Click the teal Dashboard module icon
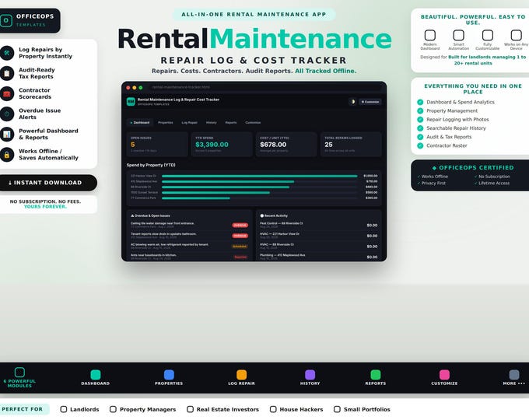This screenshot has height=420, width=529. pyautogui.click(x=96, y=374)
